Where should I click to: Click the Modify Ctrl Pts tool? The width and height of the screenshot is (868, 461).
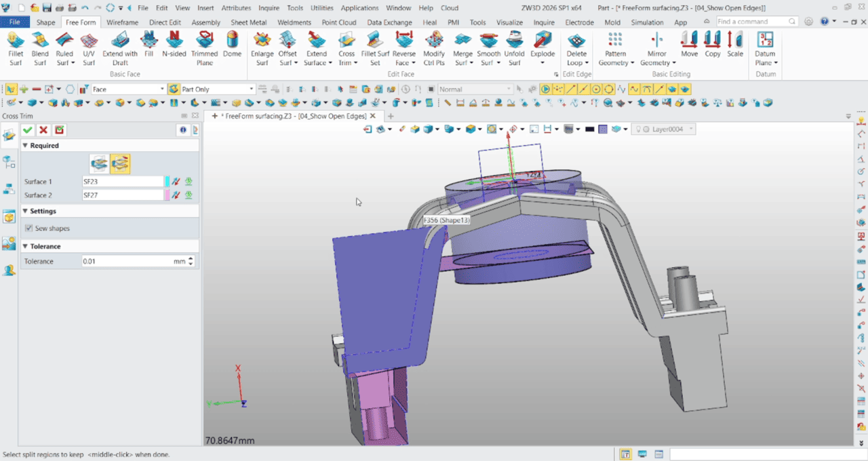(434, 48)
